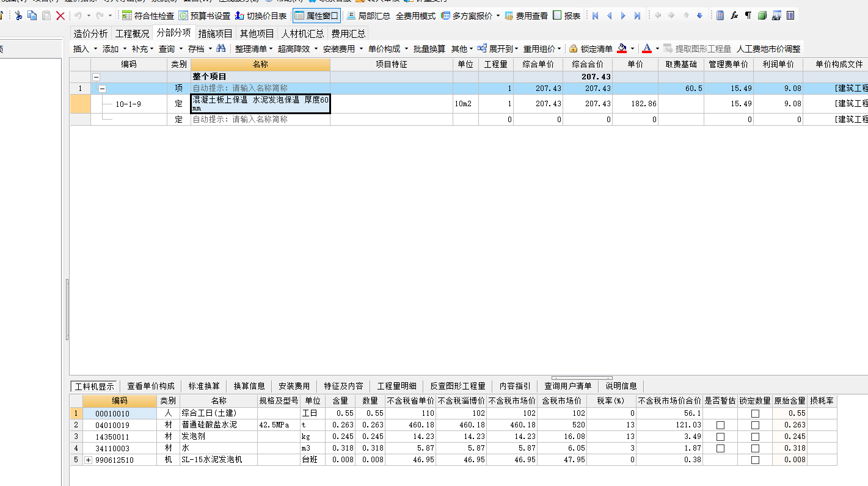Open 报表 reports
868x486 pixels.
click(567, 16)
